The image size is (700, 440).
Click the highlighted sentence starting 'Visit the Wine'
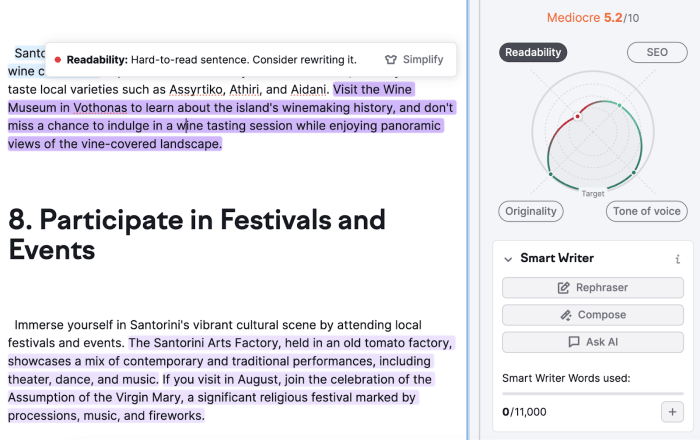[x=232, y=117]
